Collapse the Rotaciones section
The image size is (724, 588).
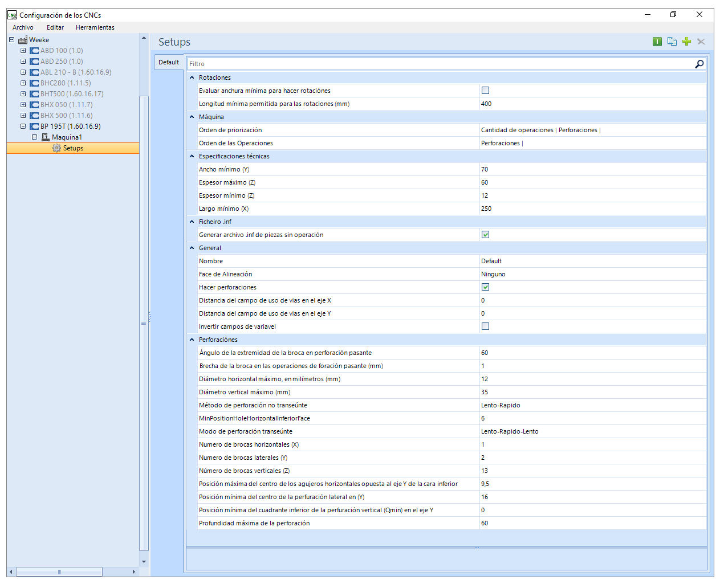pos(192,77)
